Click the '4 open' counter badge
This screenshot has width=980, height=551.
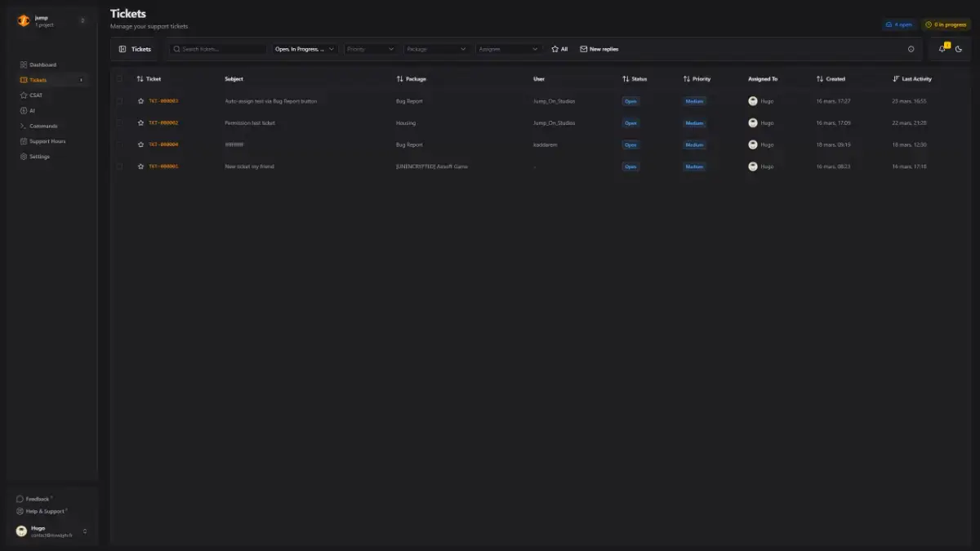(x=898, y=24)
